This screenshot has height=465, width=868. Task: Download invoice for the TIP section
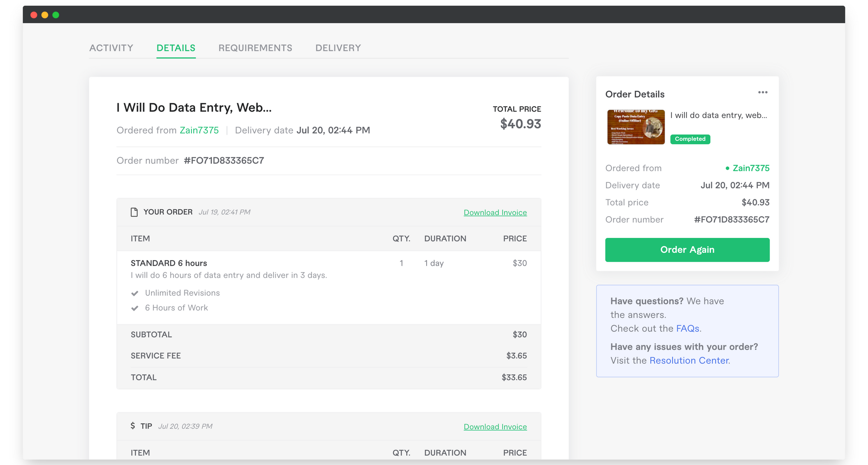click(x=495, y=427)
